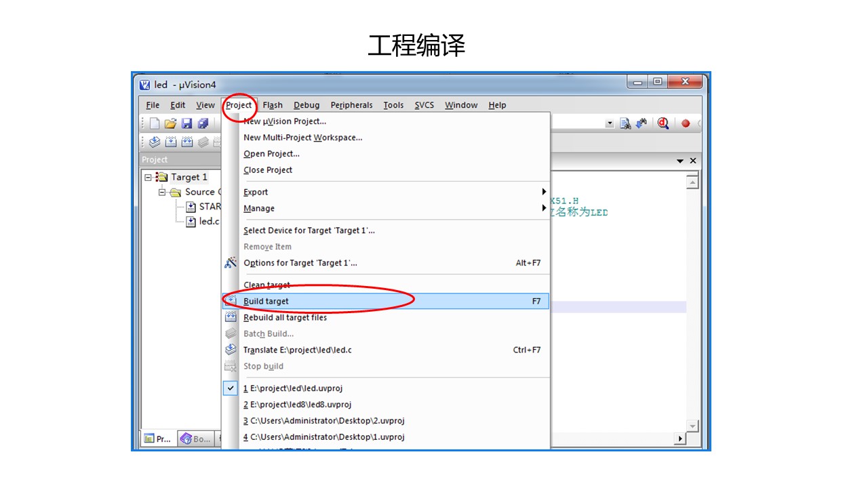Open the SVCS menu

tap(425, 105)
